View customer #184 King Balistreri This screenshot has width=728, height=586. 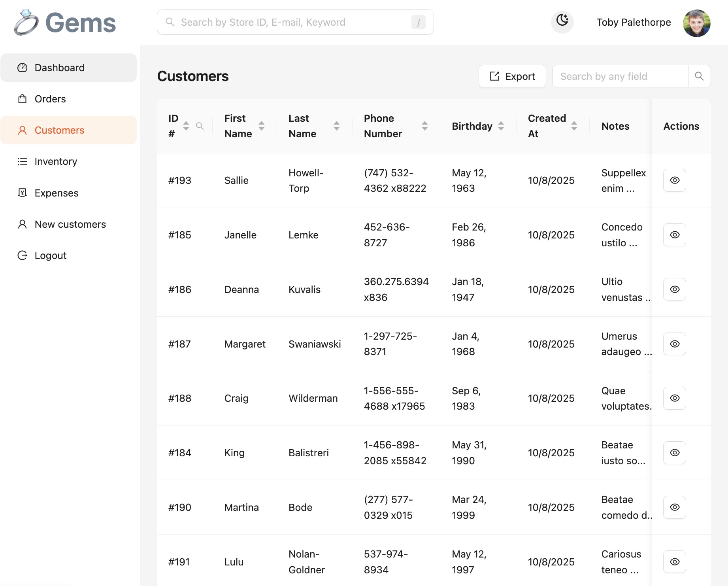(674, 453)
